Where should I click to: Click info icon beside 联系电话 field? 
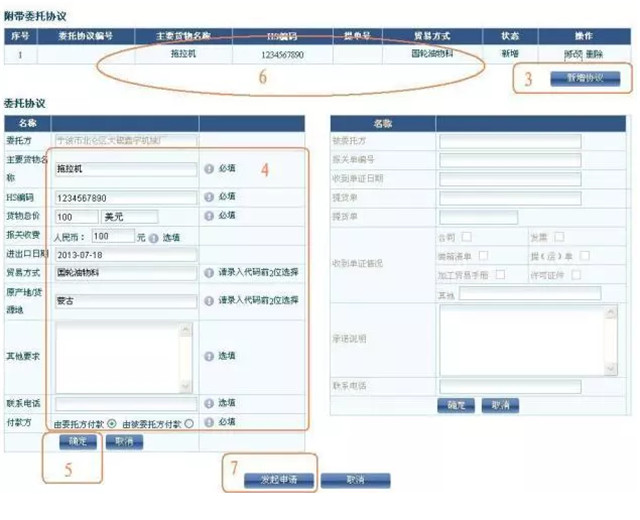(x=210, y=403)
